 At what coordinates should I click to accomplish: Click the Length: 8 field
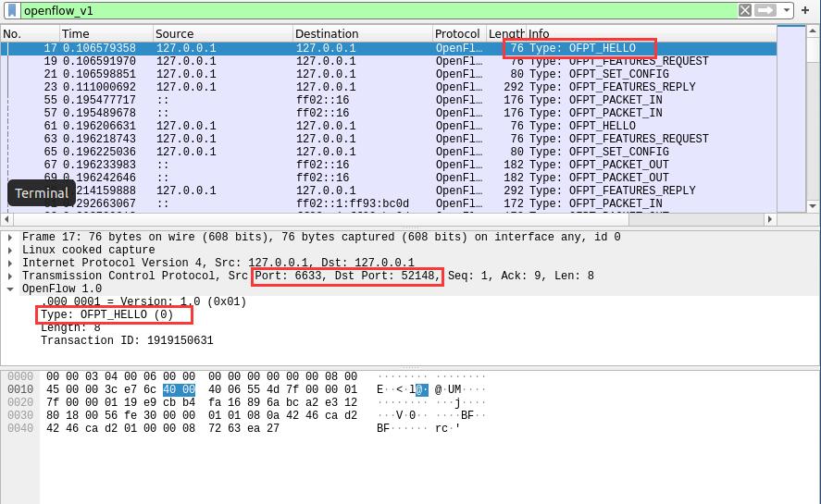(70, 327)
